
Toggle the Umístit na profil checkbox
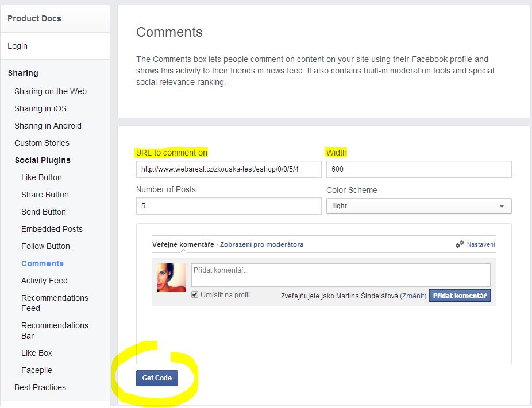(195, 294)
